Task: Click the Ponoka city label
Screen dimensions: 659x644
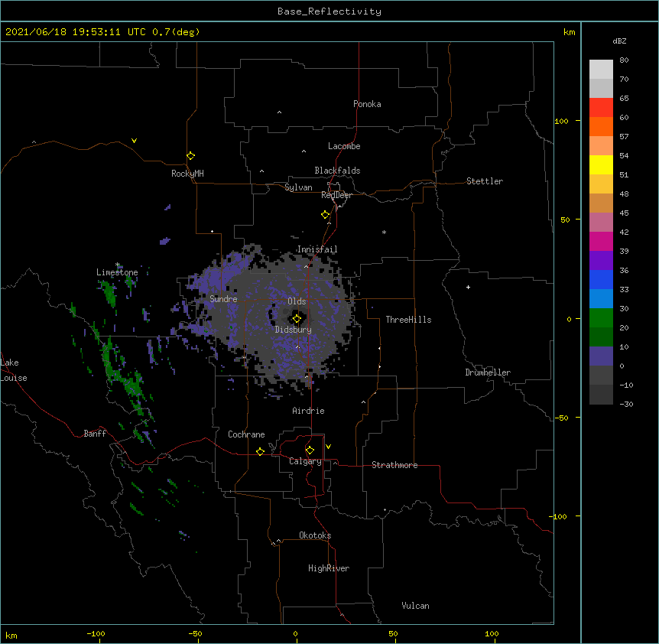Action: click(367, 104)
